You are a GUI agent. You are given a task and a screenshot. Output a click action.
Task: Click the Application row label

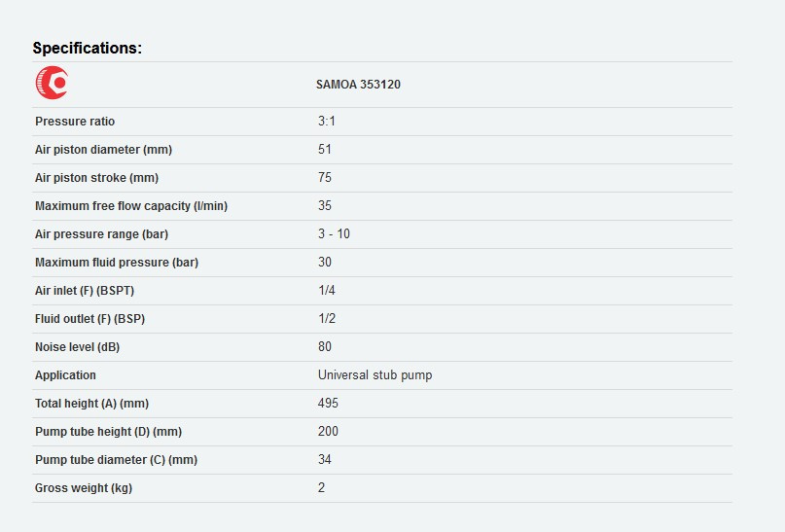[65, 375]
